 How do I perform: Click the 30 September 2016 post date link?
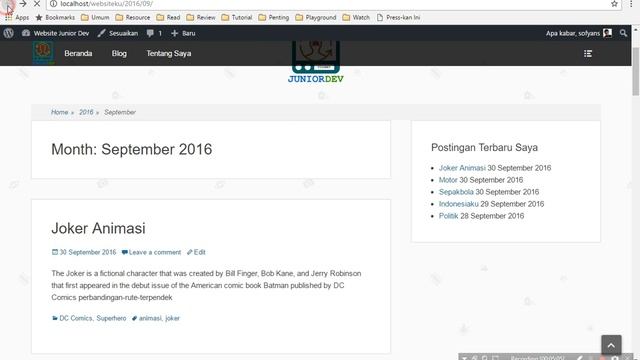click(x=84, y=252)
